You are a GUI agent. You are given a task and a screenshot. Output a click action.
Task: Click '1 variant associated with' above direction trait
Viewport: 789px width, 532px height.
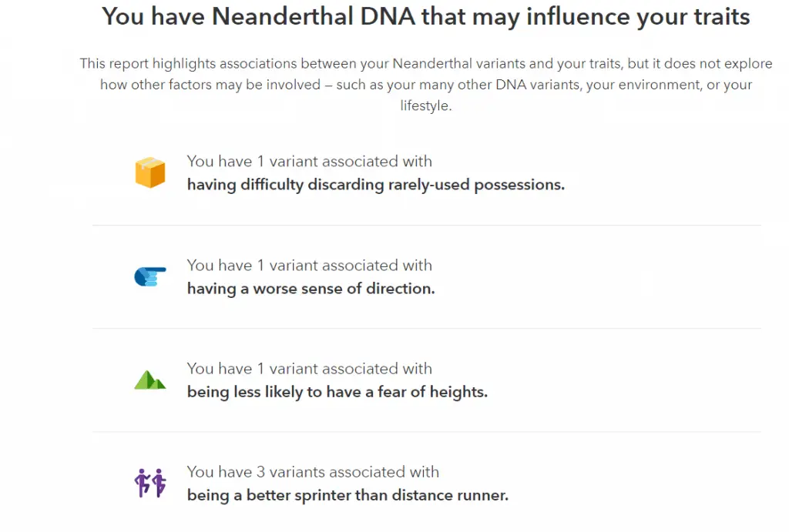(x=344, y=265)
